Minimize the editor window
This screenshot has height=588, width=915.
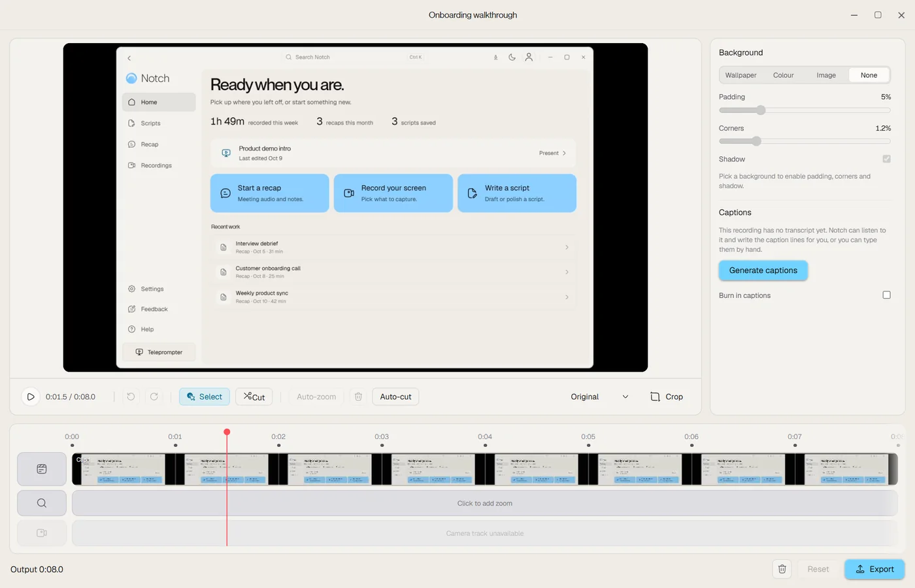click(854, 15)
